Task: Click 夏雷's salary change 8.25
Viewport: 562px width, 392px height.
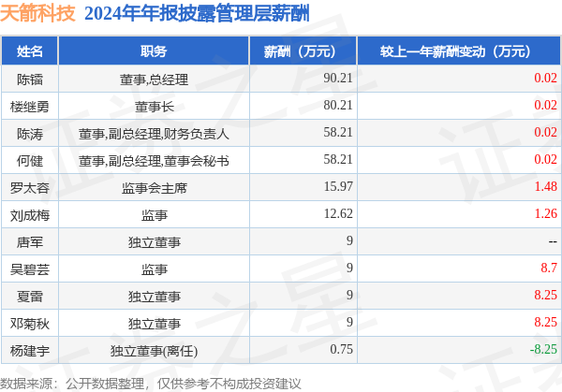Action: (545, 296)
